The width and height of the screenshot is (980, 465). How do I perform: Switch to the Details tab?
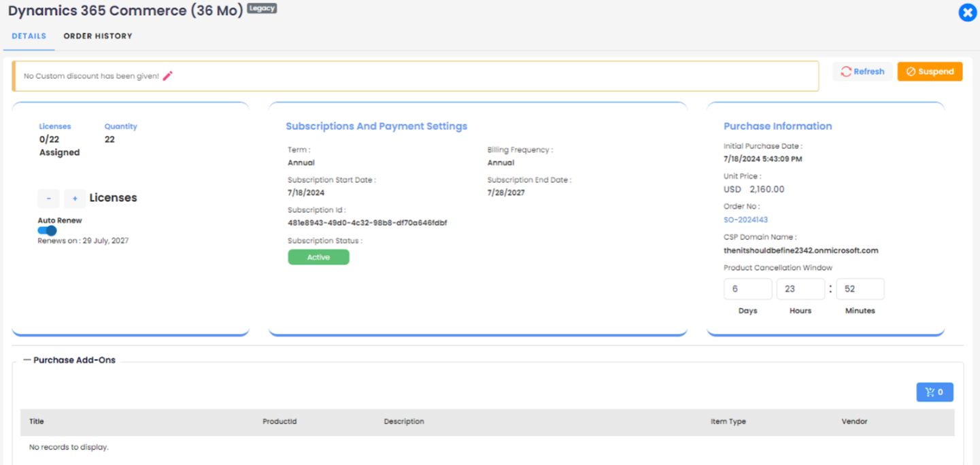click(29, 36)
